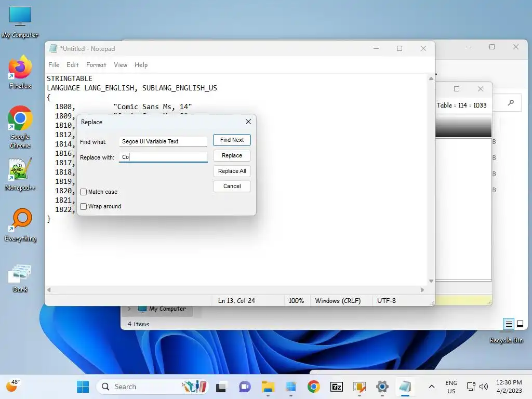Launch the Everything search desktop shortcut

pos(20,225)
